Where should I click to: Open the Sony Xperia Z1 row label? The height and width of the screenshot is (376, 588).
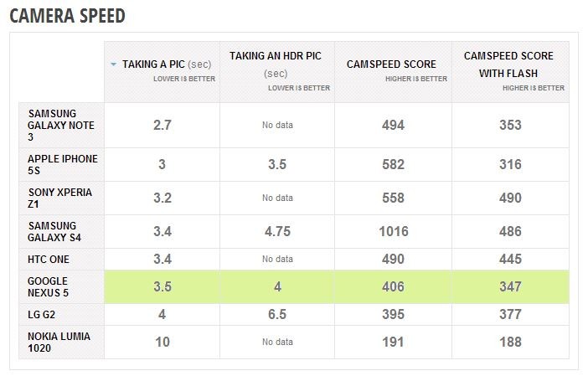(x=61, y=198)
